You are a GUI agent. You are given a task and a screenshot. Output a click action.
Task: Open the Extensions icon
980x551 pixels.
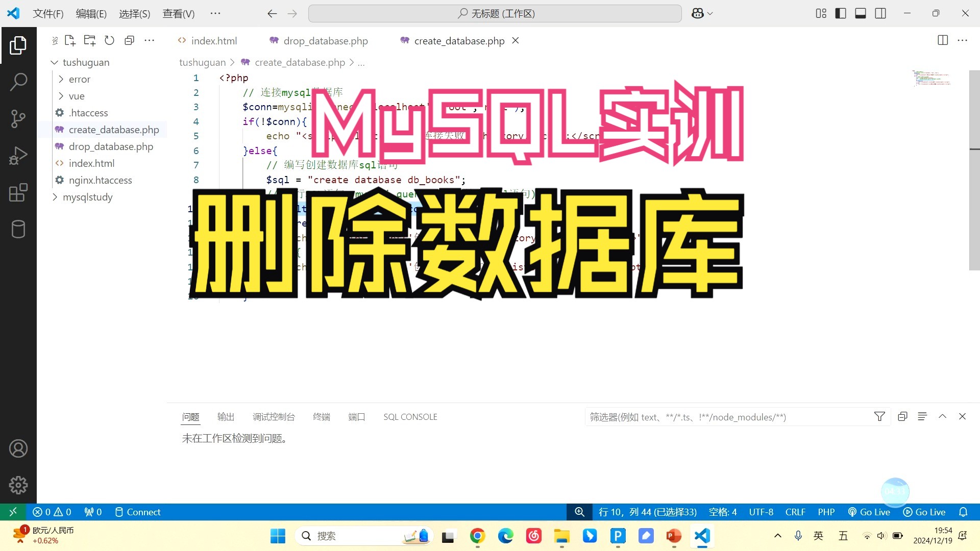pos(18,192)
